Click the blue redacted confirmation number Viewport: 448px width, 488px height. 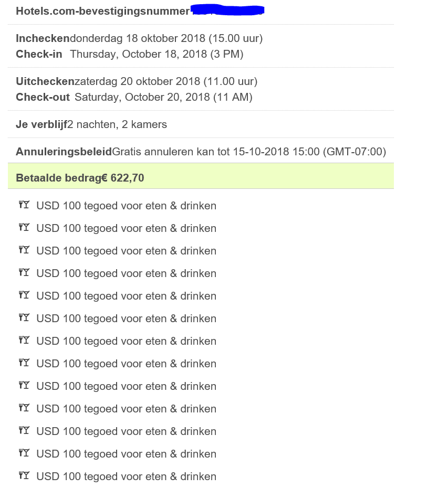coord(227,10)
